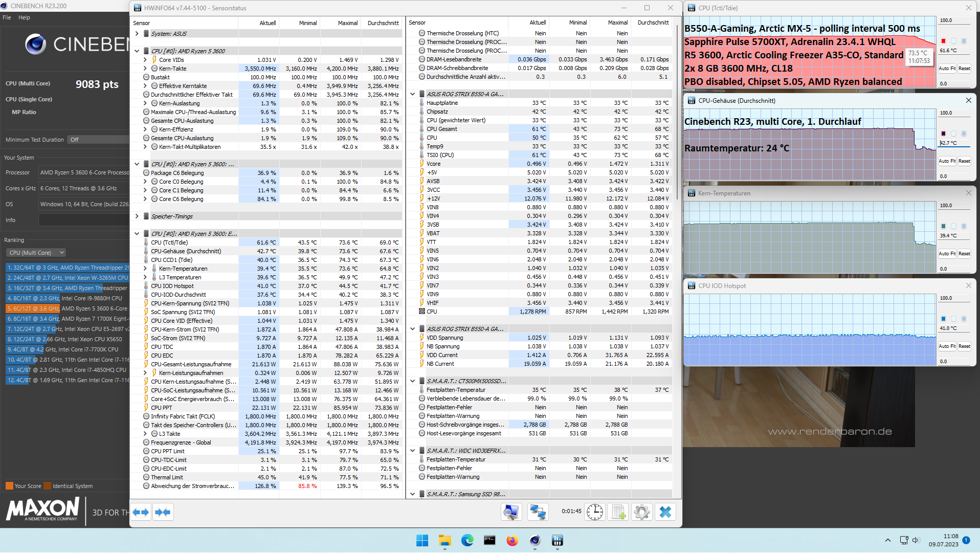The height and width of the screenshot is (553, 980).
Task: Open the CPU (Multi Core) ranking dropdown
Action: coord(36,253)
